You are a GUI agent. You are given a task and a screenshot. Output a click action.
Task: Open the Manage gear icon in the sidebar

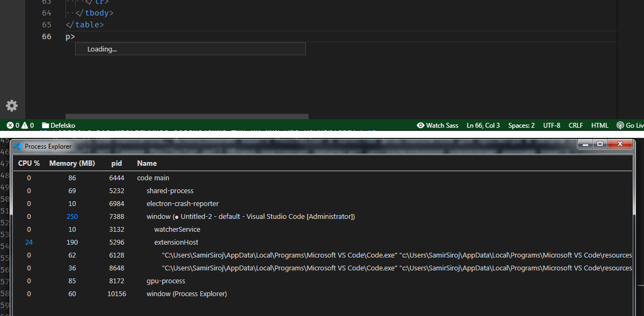point(12,106)
